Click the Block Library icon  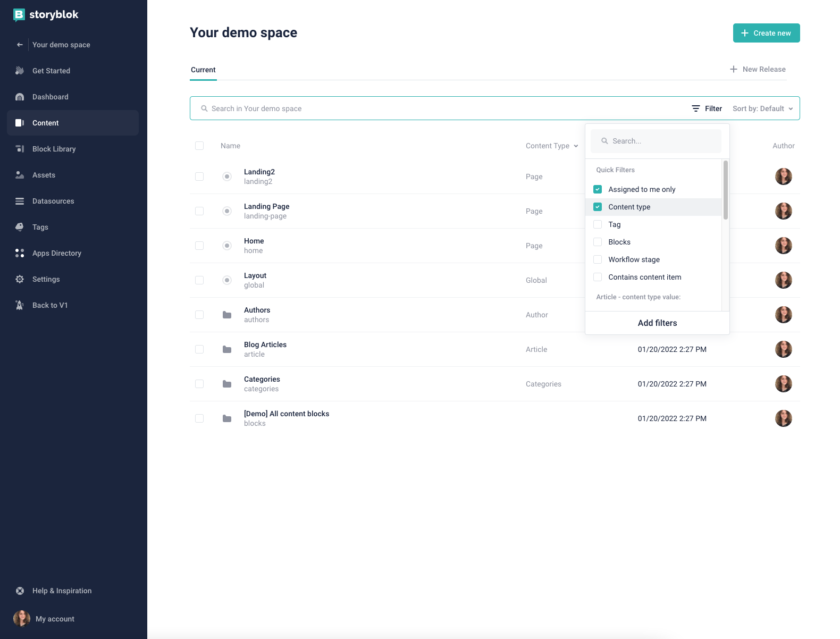20,149
